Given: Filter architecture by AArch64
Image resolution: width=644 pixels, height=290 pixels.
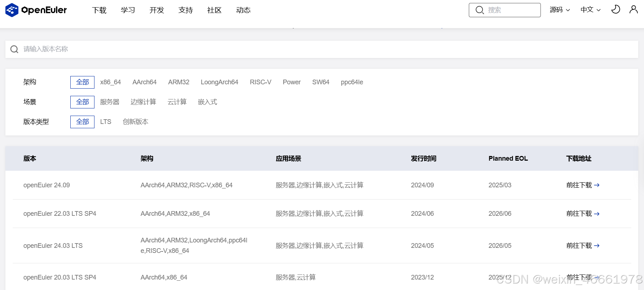Looking at the screenshot, I should 144,82.
